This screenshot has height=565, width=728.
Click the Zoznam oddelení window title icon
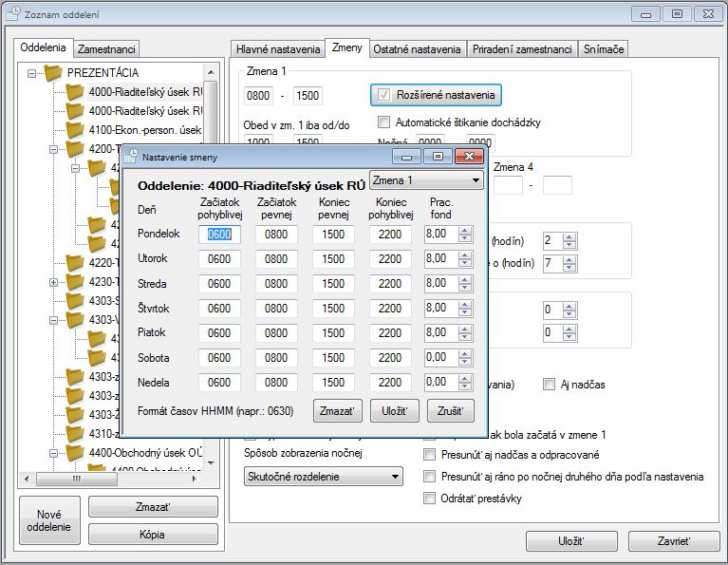coord(13,14)
